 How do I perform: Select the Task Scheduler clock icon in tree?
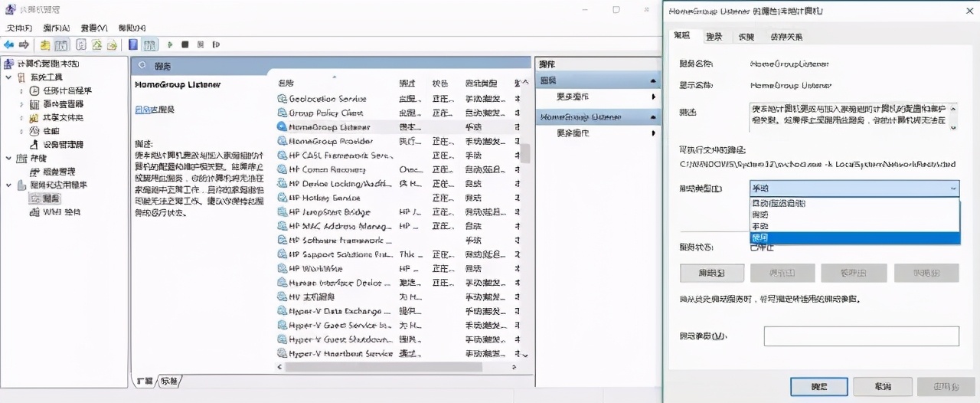[34, 90]
